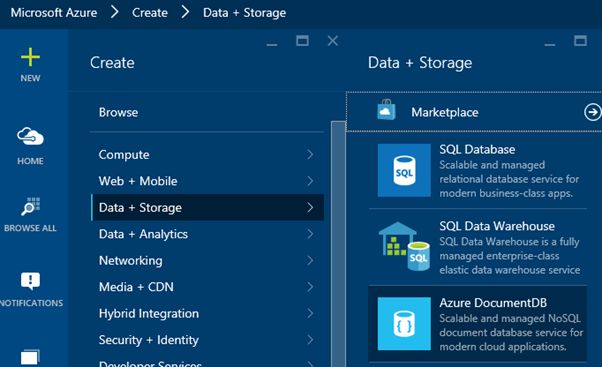Click Data + Storage in the breadcrumb
The width and height of the screenshot is (602, 367).
(x=245, y=13)
